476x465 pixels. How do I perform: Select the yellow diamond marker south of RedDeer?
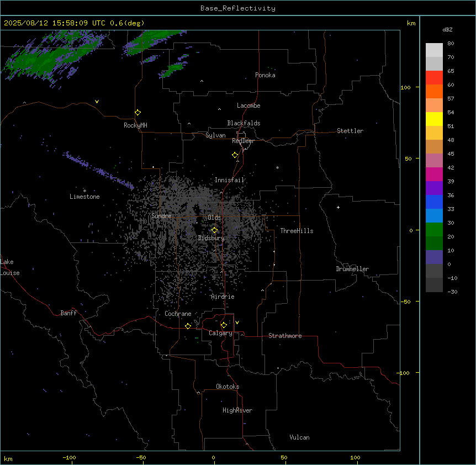click(x=235, y=155)
